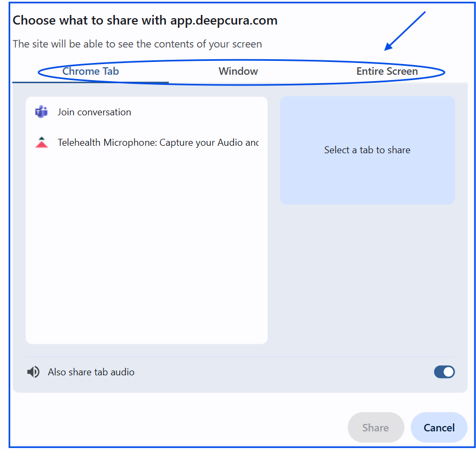Switch to the Window tab
This screenshot has height=449, width=476.
[238, 72]
